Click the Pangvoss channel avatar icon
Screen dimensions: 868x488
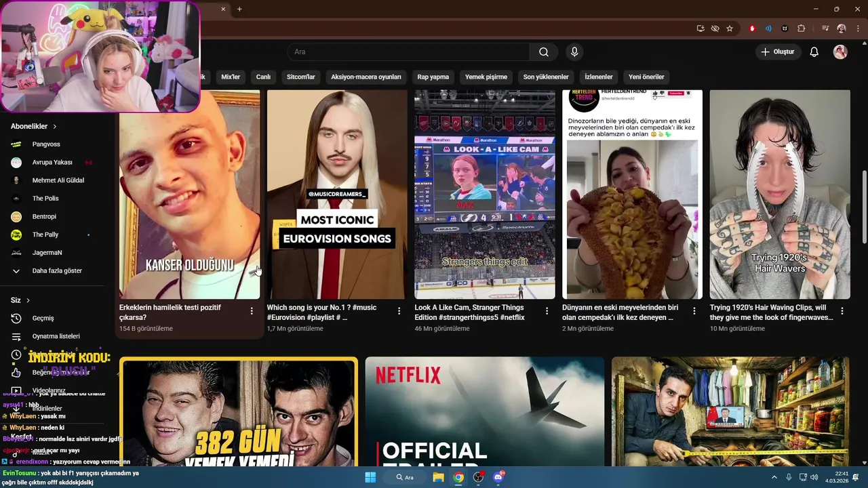(16, 144)
